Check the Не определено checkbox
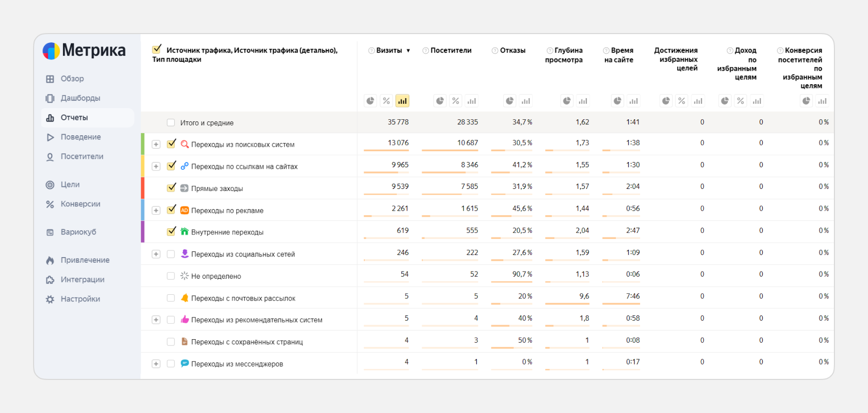This screenshot has width=868, height=413. point(171,276)
